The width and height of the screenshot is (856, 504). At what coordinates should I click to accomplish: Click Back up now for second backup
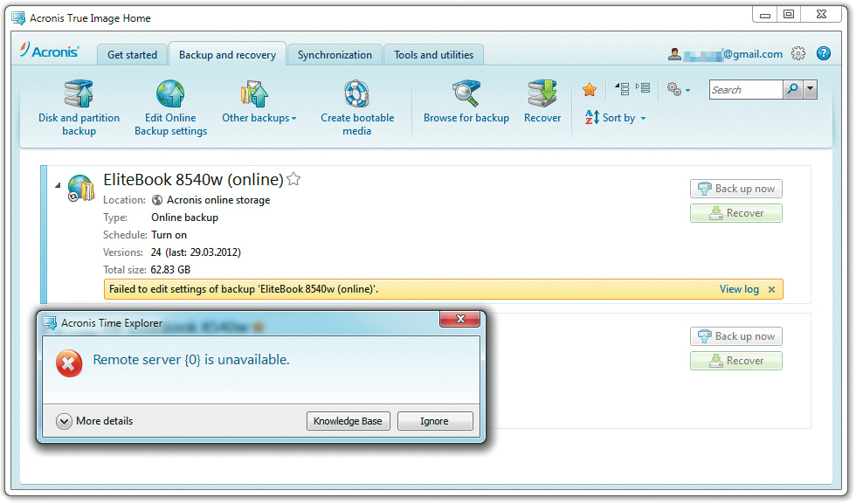point(735,336)
